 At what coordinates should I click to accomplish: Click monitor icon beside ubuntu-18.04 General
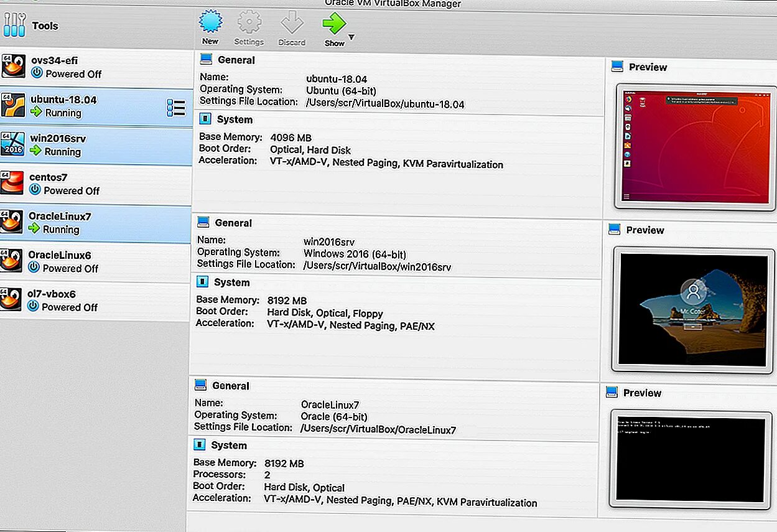click(206, 60)
